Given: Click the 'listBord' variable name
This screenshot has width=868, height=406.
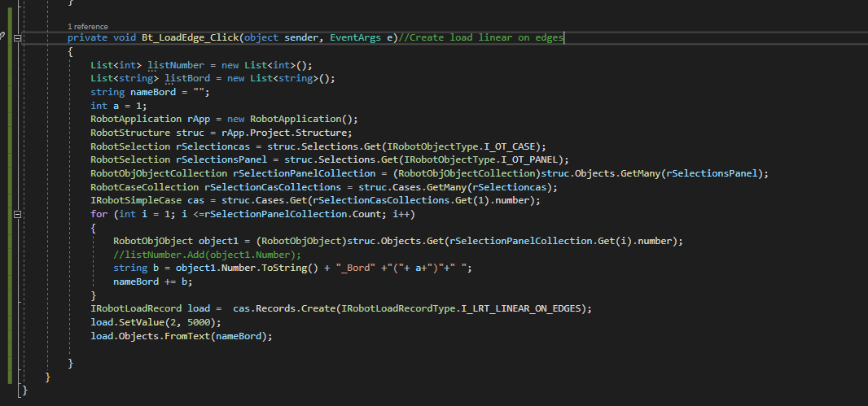Looking at the screenshot, I should click(187, 78).
